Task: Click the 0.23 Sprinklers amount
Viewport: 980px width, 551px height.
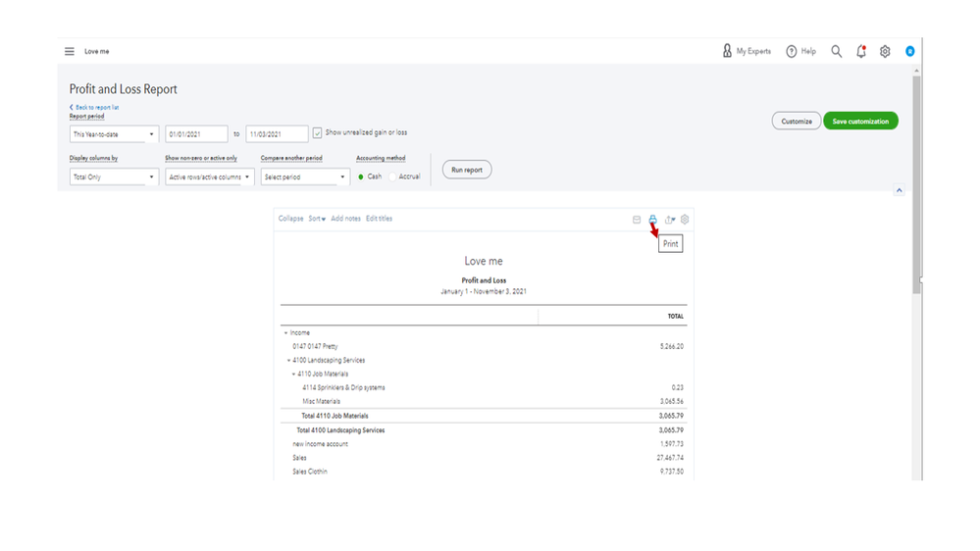Action: (x=678, y=388)
